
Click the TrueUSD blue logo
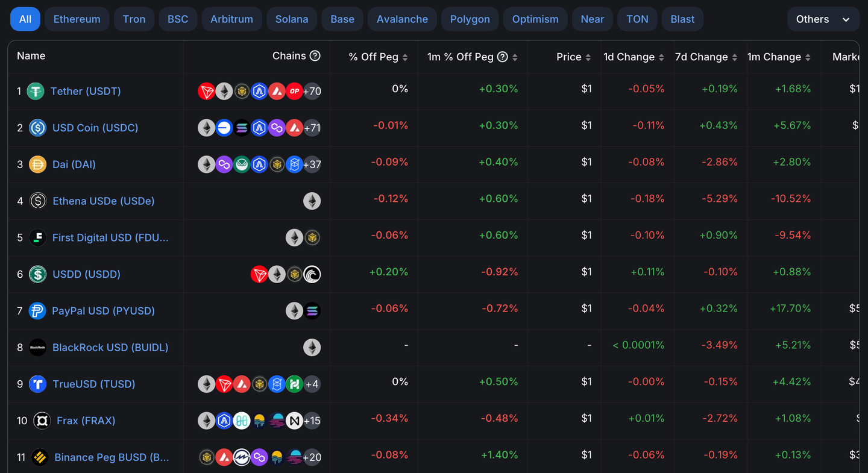38,384
